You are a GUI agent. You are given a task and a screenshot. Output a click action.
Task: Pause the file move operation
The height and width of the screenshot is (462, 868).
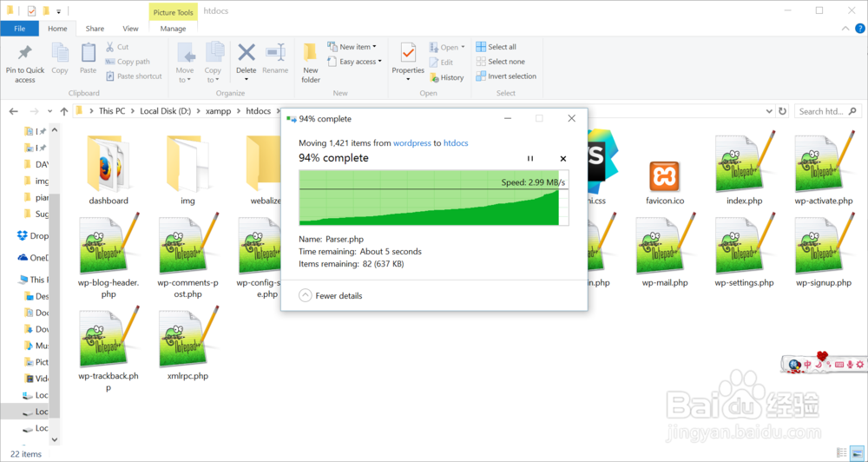click(530, 158)
